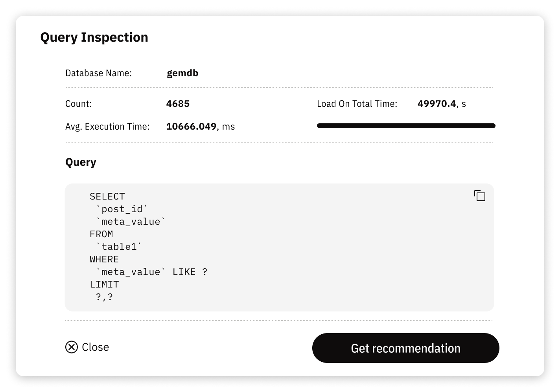Click the Load On Total Time value 49970.4
The width and height of the screenshot is (560, 392).
point(437,104)
